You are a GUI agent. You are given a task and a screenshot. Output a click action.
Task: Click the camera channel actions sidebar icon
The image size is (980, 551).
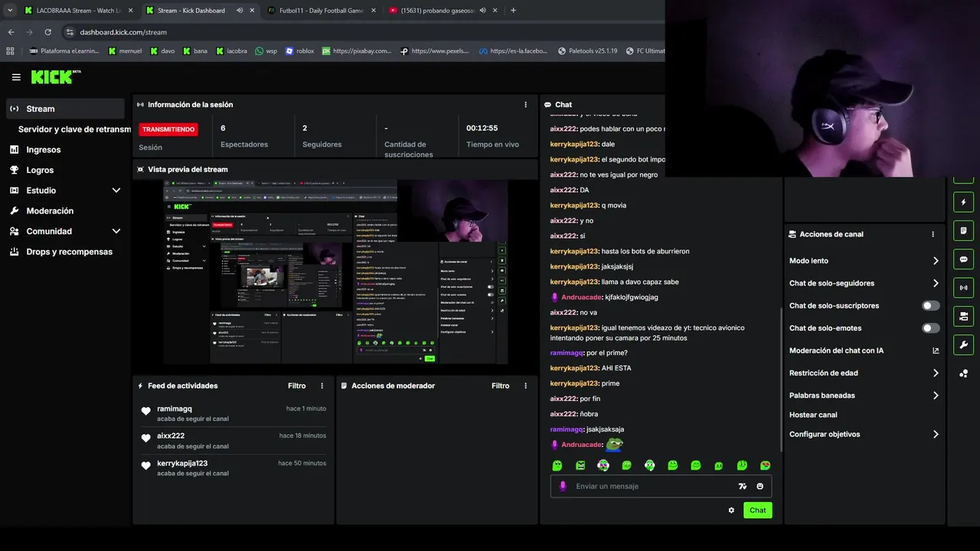(x=963, y=315)
